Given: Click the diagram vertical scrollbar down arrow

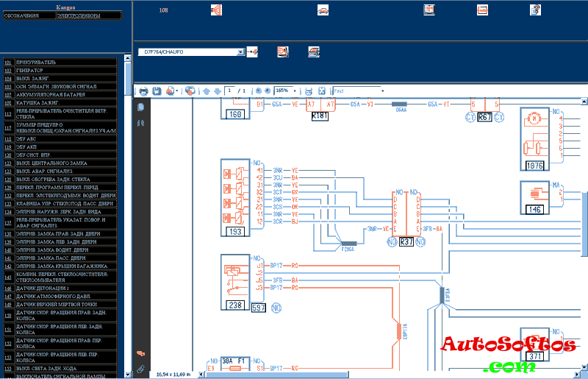Looking at the screenshot, I should (x=584, y=367).
